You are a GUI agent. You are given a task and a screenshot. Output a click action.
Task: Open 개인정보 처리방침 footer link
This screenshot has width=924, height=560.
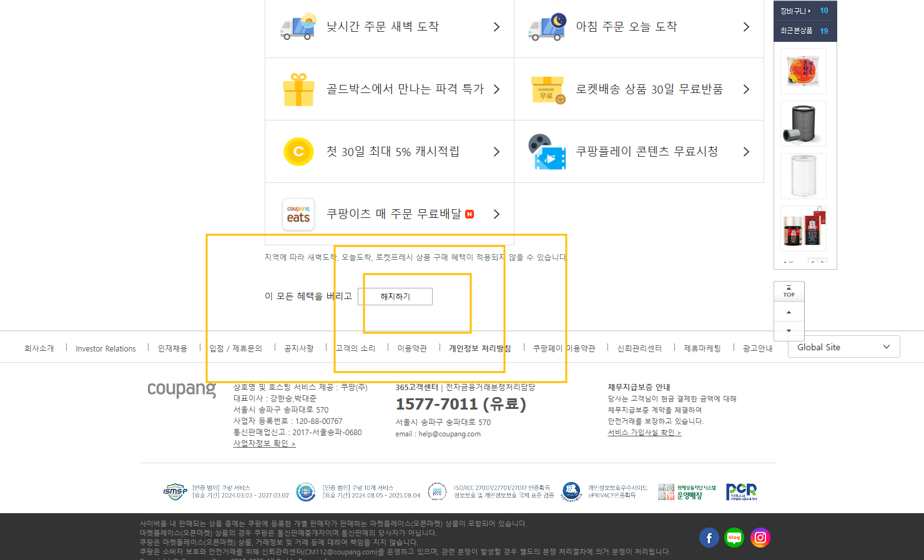[479, 348]
